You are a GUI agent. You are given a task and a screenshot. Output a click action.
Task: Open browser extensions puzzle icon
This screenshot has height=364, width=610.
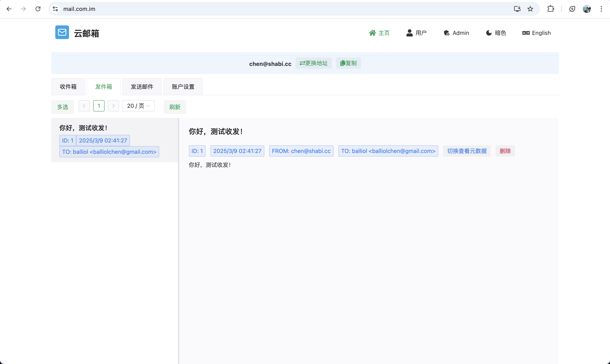(x=550, y=9)
